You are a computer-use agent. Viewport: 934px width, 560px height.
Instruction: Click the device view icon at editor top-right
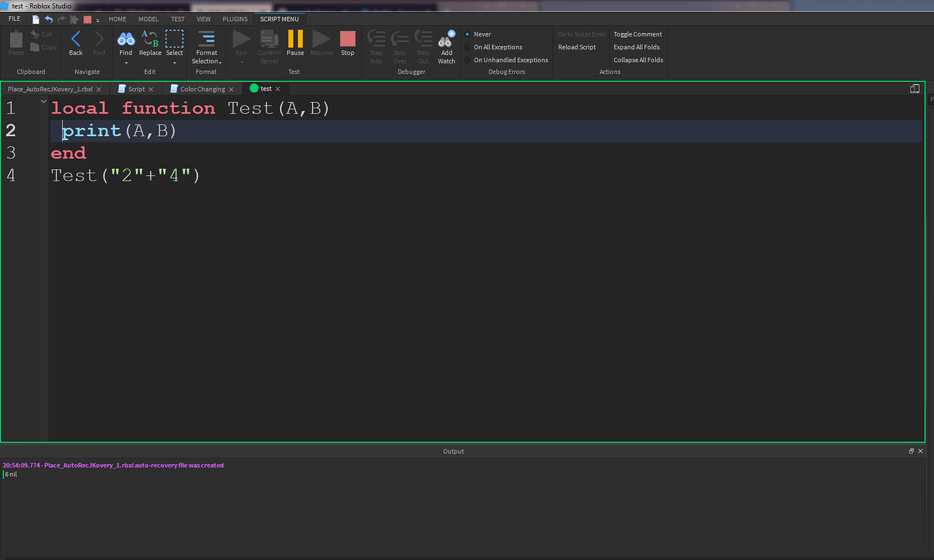click(x=914, y=89)
